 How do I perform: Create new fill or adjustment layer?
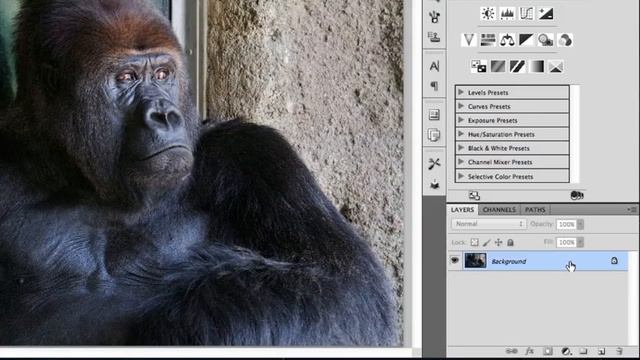(566, 351)
